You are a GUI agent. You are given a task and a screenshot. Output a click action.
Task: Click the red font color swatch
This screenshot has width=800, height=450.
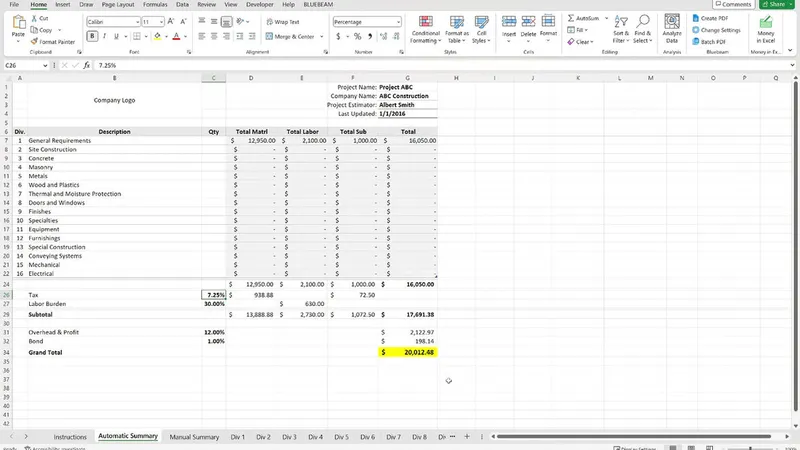coord(176,36)
